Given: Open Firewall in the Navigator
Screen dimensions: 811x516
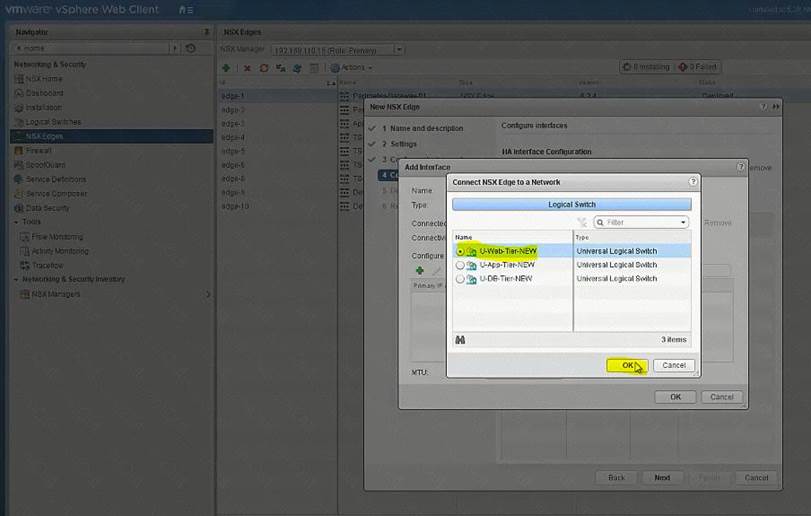Looking at the screenshot, I should point(39,150).
